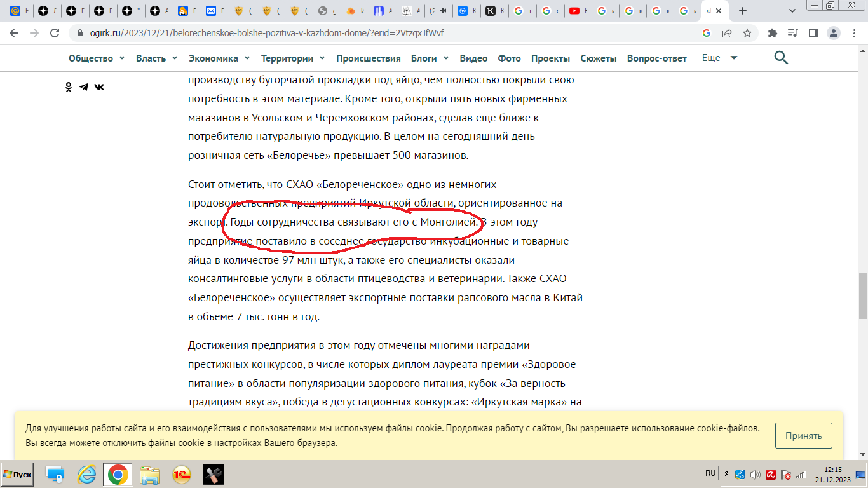This screenshot has height=488, width=868.
Task: Accept cookies with the "Принять" button
Action: click(803, 436)
